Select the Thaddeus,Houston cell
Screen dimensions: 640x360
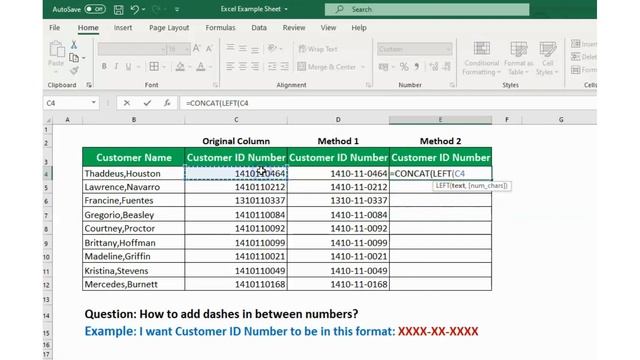point(133,173)
